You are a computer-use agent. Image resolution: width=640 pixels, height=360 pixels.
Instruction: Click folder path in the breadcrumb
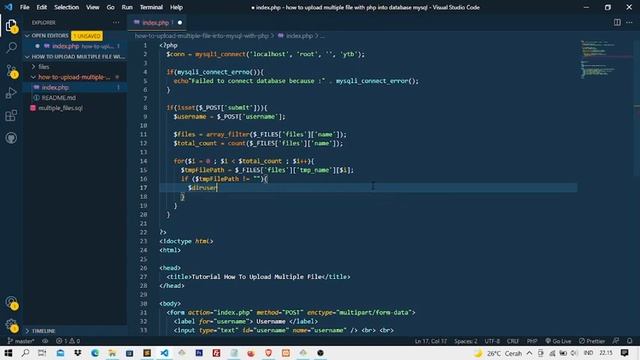(x=202, y=36)
